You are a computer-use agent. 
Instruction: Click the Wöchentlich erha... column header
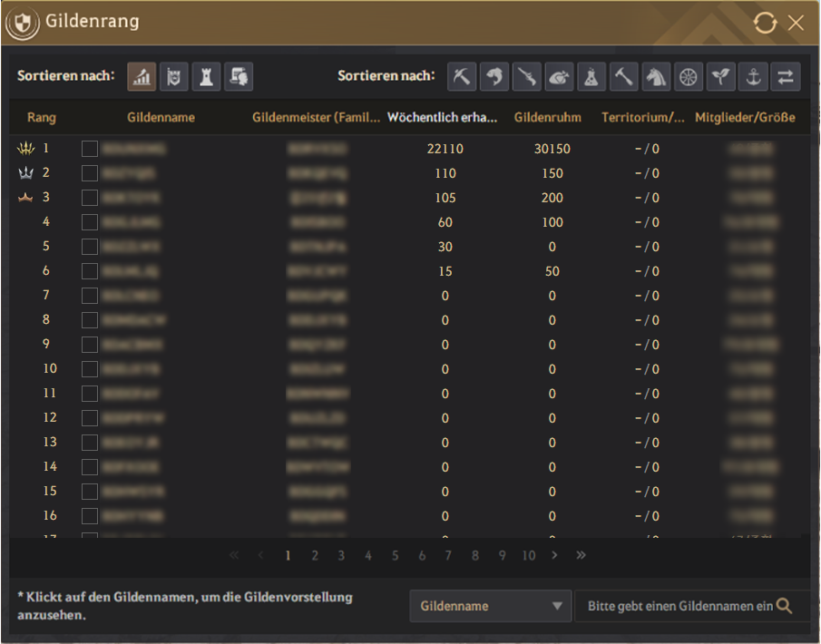[442, 117]
